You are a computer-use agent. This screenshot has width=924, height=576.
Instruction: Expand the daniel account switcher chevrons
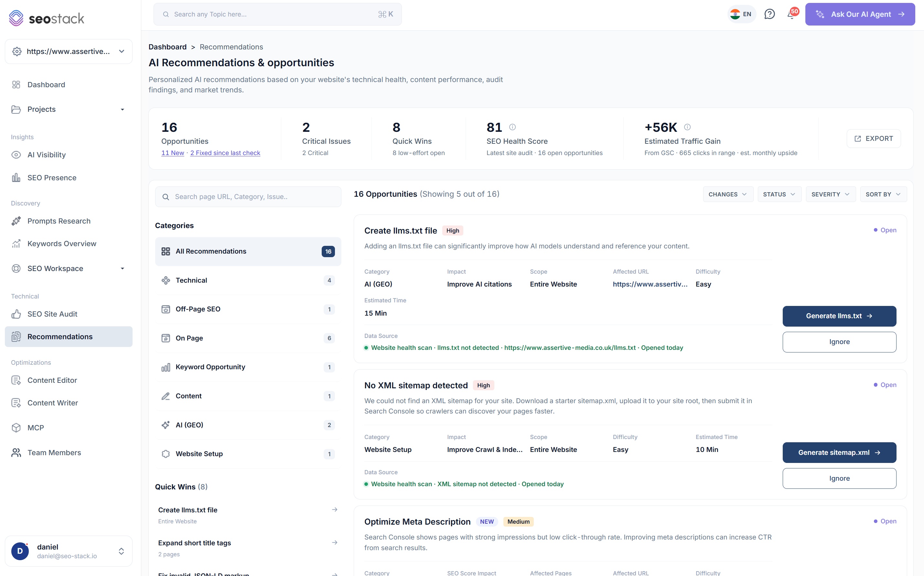pyautogui.click(x=121, y=551)
